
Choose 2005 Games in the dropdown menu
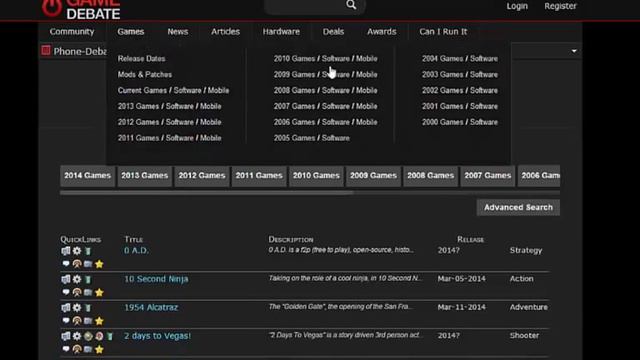[x=294, y=138]
